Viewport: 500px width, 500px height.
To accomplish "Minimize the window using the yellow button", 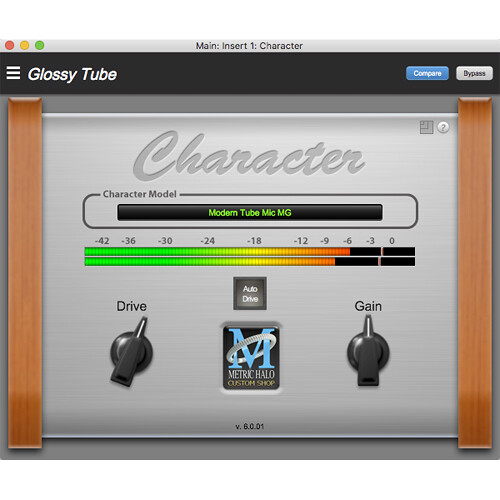I will [25, 45].
